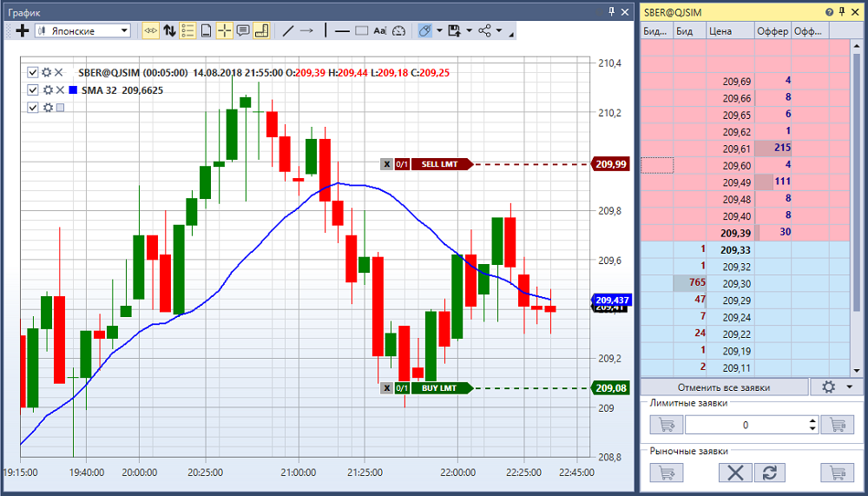Click the up-down arrows toolbar icon
The width and height of the screenshot is (868, 496).
[x=169, y=31]
